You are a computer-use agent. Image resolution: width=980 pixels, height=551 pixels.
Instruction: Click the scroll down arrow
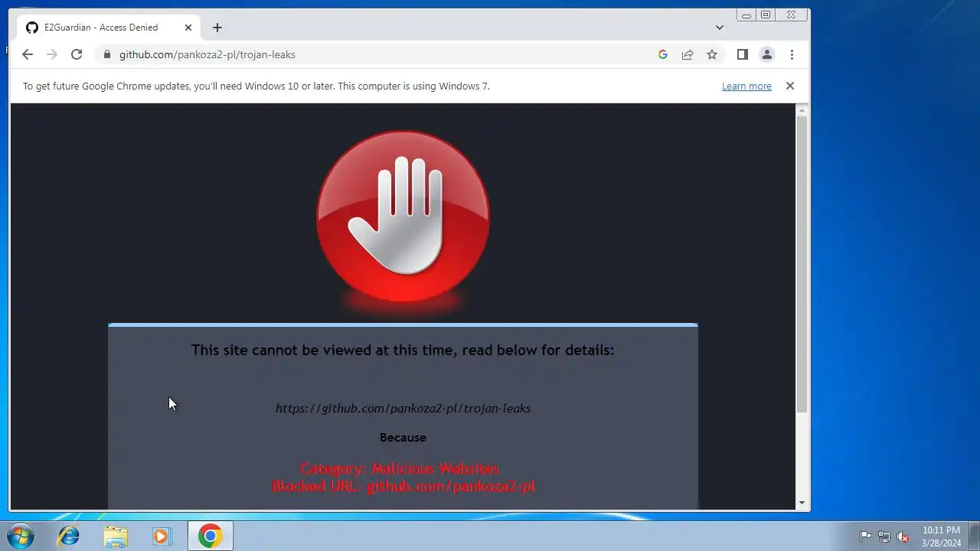pos(802,503)
